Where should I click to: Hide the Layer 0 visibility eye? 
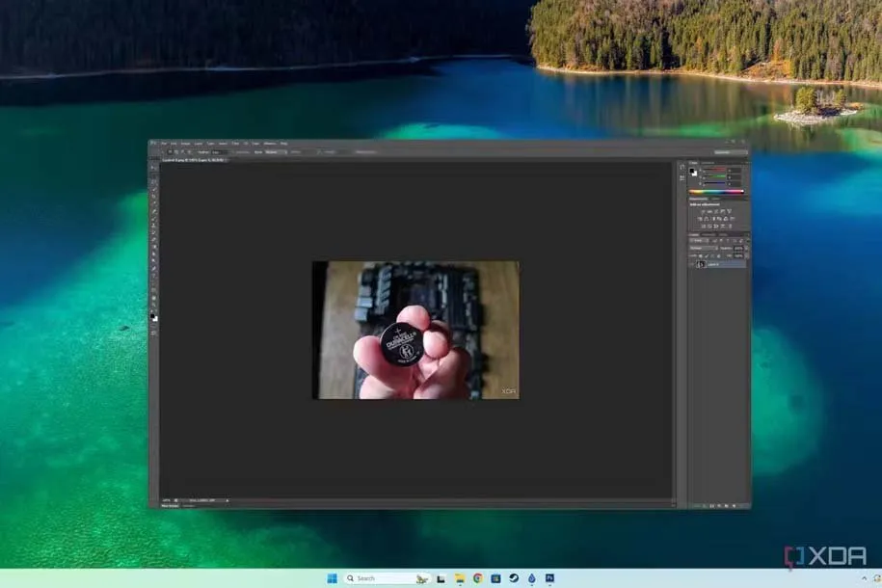(692, 263)
